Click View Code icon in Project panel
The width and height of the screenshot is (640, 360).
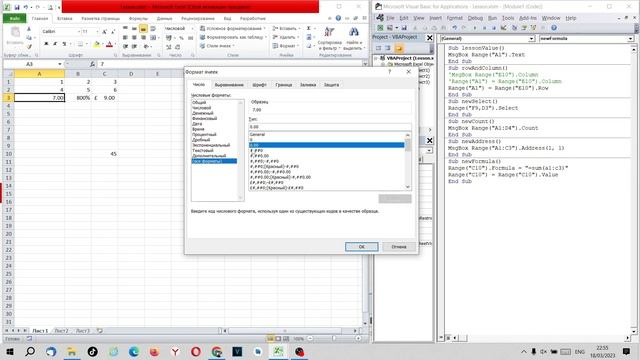tap(378, 48)
